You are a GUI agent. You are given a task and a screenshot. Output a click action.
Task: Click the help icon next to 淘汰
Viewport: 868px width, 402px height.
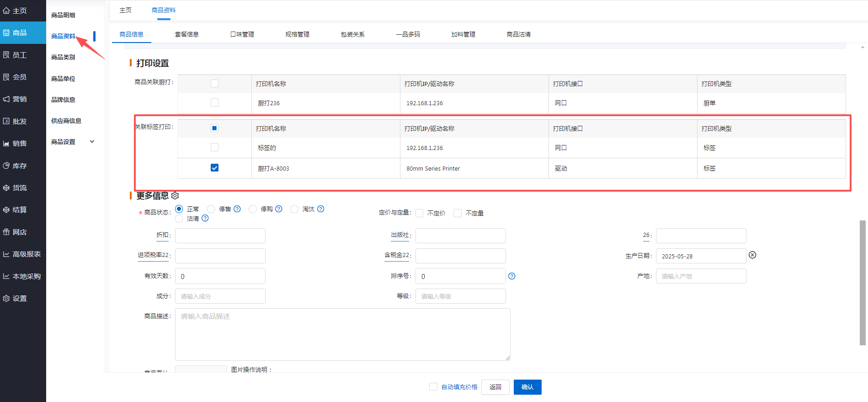320,209
